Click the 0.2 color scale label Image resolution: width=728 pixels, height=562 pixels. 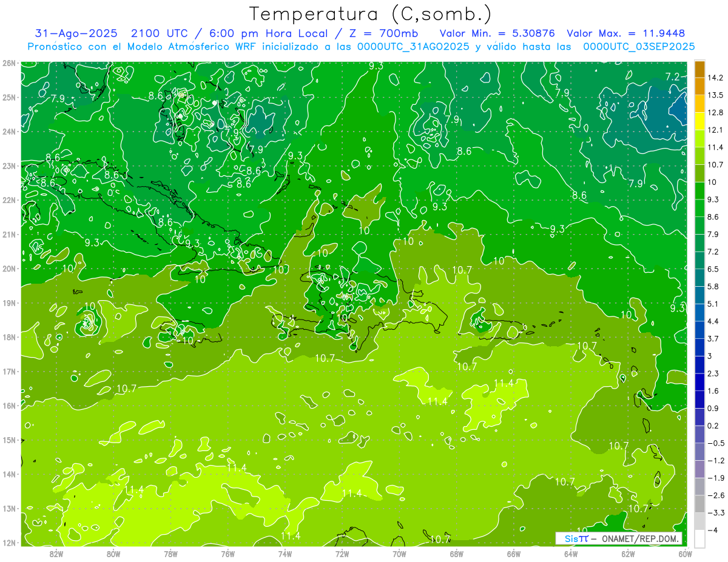pyautogui.click(x=715, y=425)
